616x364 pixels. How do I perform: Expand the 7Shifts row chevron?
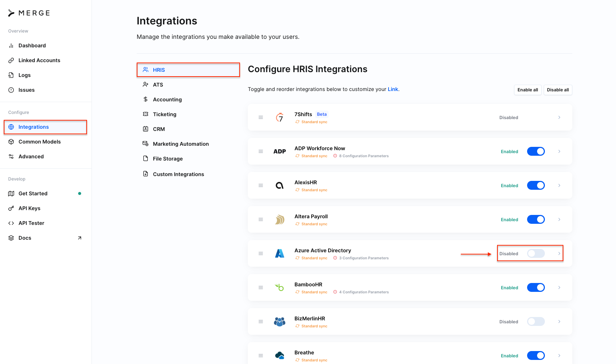(x=559, y=117)
